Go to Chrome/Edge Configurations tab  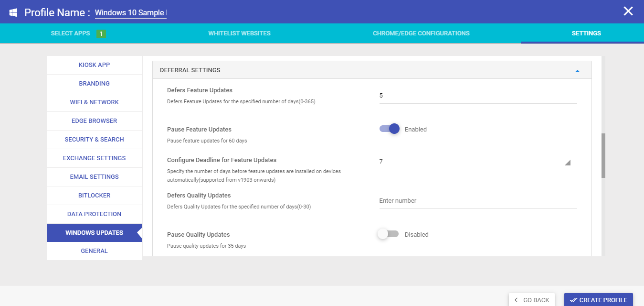[x=421, y=33]
